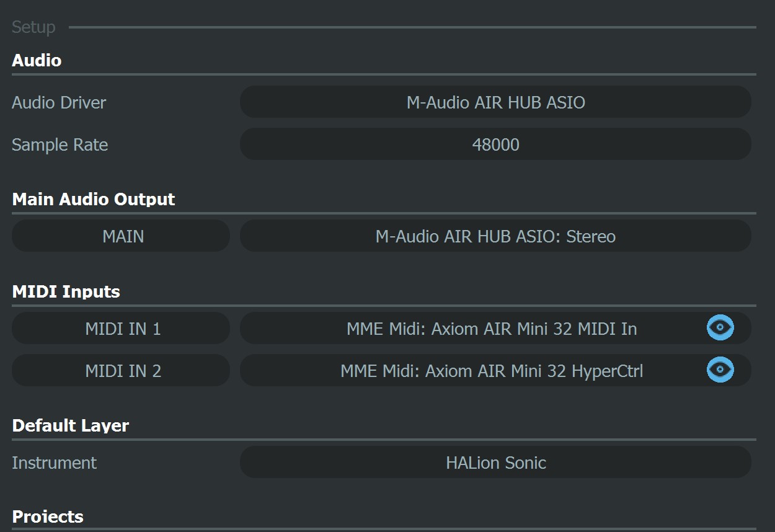Click the Audio Driver label
The width and height of the screenshot is (775, 532).
click(59, 102)
